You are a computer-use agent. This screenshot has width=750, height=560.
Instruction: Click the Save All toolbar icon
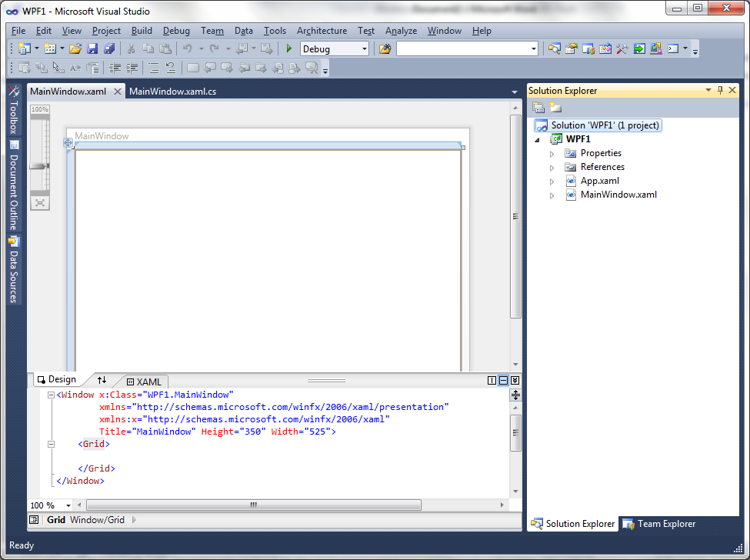tap(108, 49)
